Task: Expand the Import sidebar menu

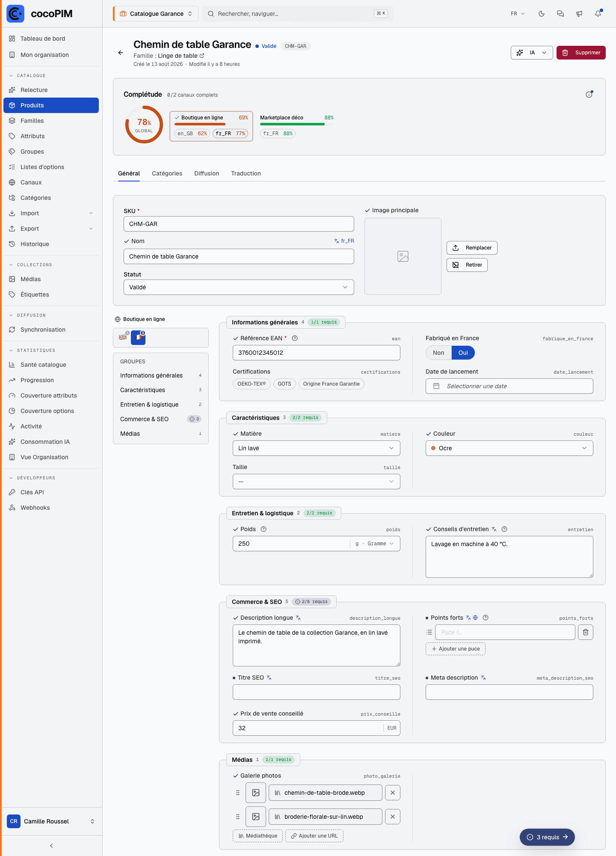Action: [51, 213]
